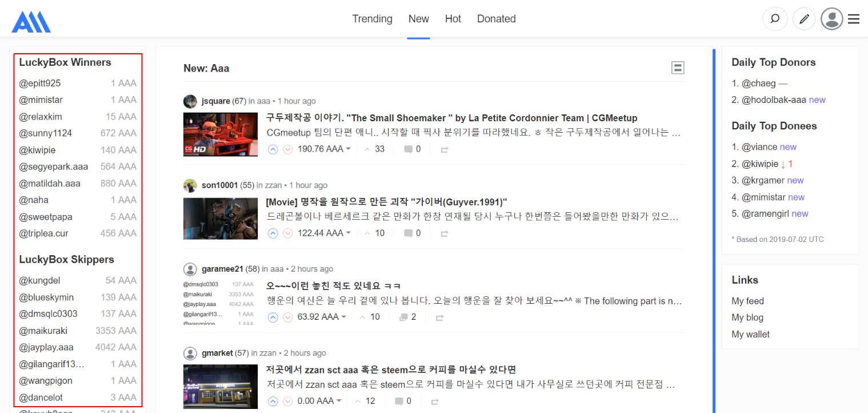Image resolution: width=868 pixels, height=413 pixels.
Task: Click gmarket's avatar icon
Action: click(x=190, y=353)
